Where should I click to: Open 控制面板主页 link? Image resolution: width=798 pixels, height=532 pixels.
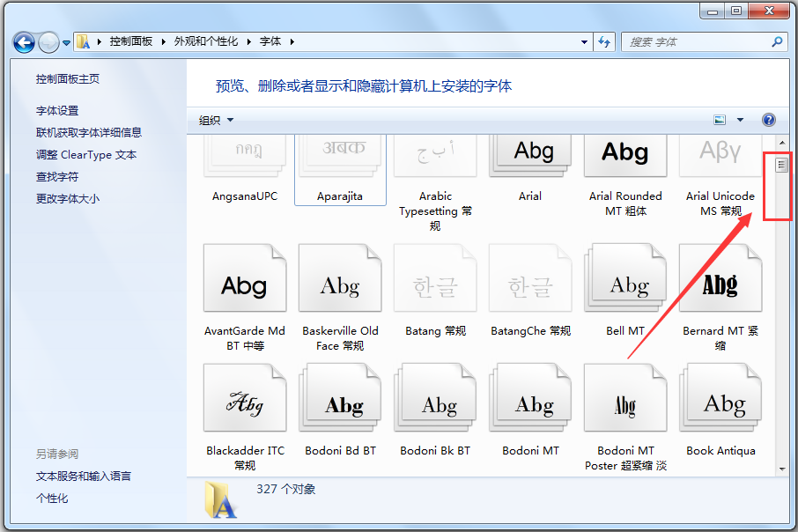[x=68, y=79]
